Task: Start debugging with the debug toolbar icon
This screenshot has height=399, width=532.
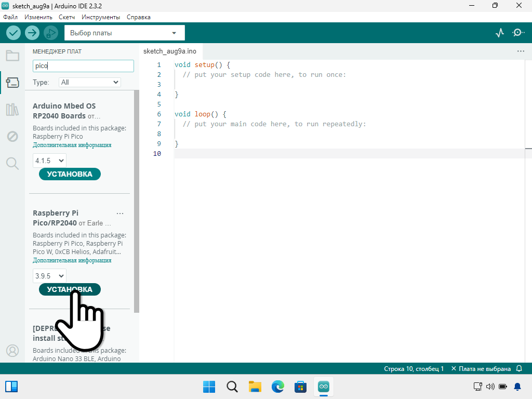Action: (51, 33)
